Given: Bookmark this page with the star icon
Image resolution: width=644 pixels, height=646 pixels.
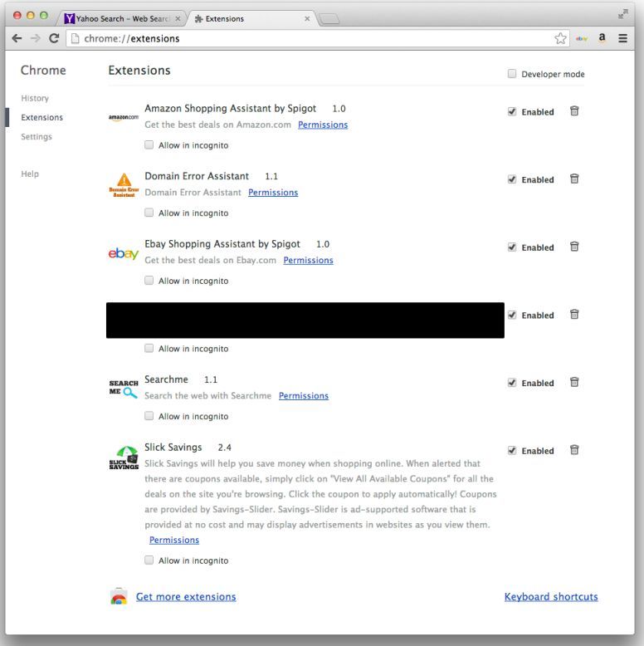Looking at the screenshot, I should click(x=560, y=38).
